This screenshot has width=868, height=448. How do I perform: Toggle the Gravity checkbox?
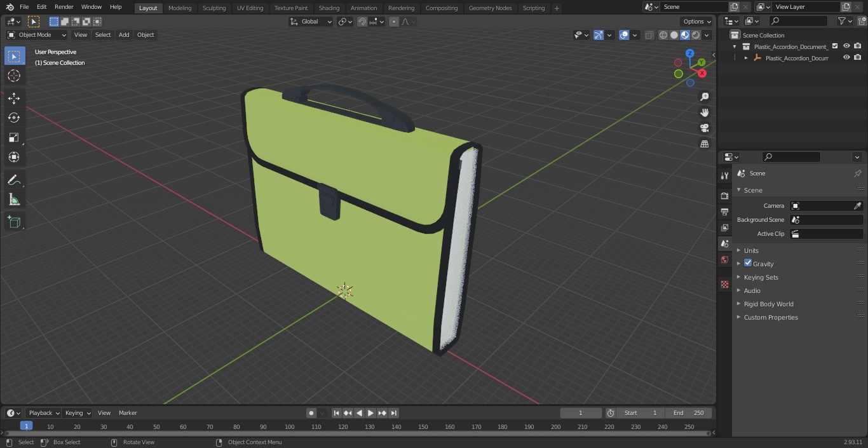coord(748,263)
